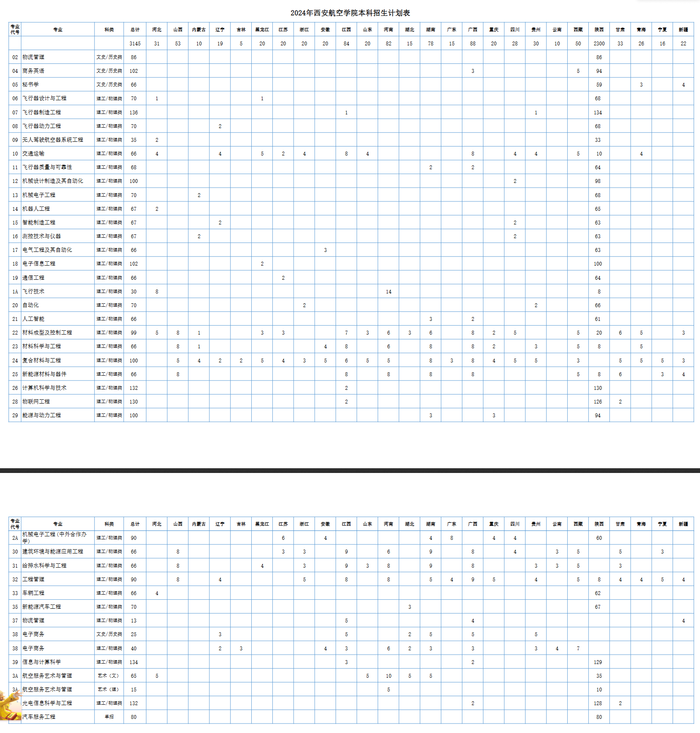Viewport: 700px width, 733px height.
Task: Select major name 人工智能
Action: coord(33,319)
